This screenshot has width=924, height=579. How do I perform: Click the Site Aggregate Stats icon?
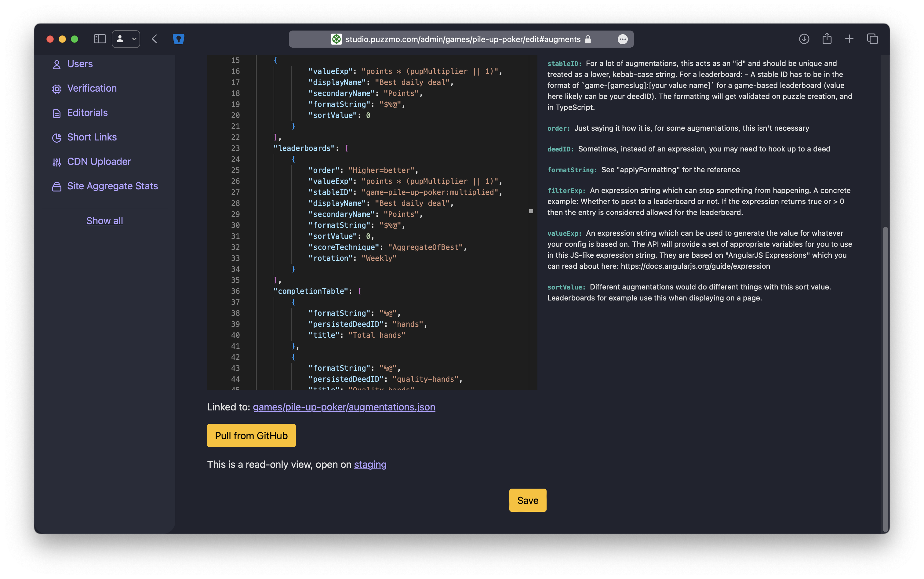point(57,187)
